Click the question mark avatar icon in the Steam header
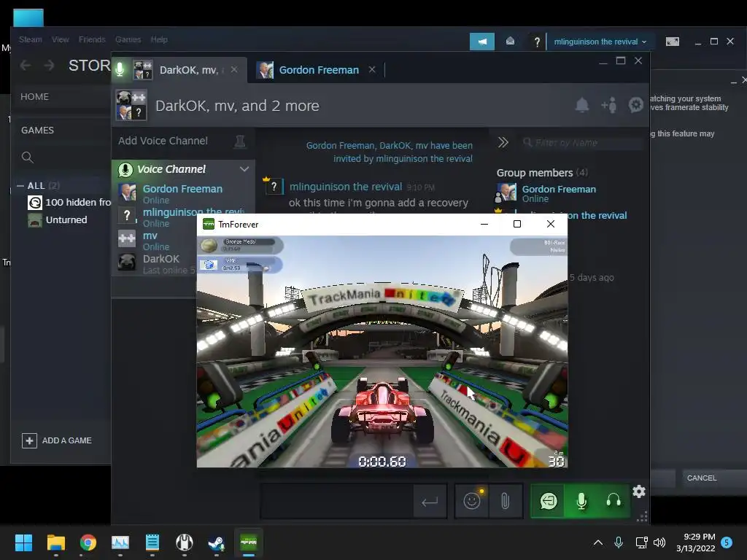The width and height of the screenshot is (747, 560). coord(537,42)
